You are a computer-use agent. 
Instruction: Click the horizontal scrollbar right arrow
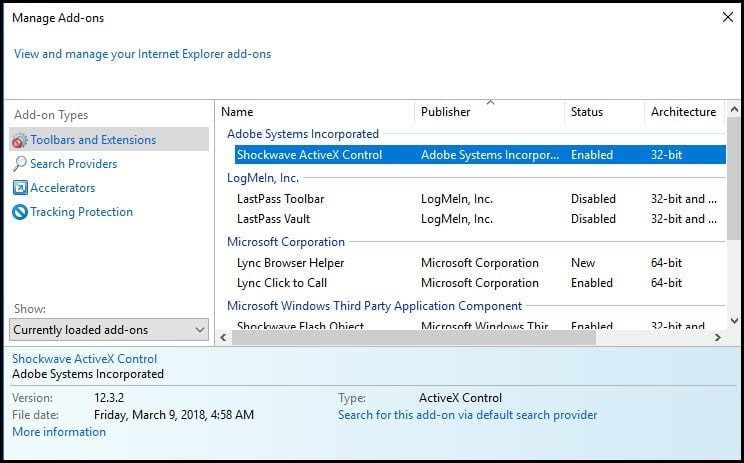click(718, 337)
